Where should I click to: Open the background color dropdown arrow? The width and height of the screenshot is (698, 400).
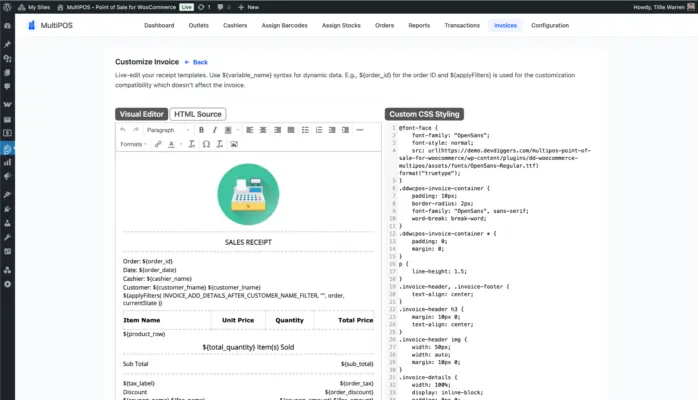238,130
